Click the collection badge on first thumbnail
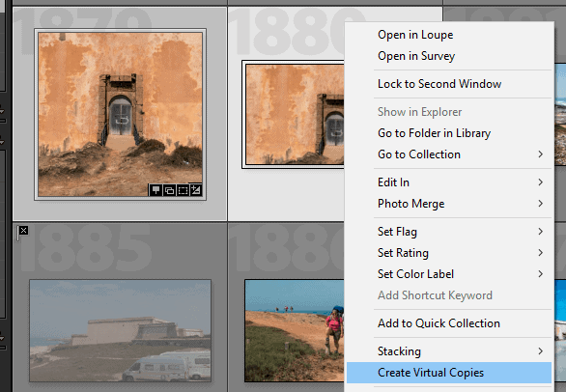Screen dimensions: 566x392 click(x=169, y=190)
